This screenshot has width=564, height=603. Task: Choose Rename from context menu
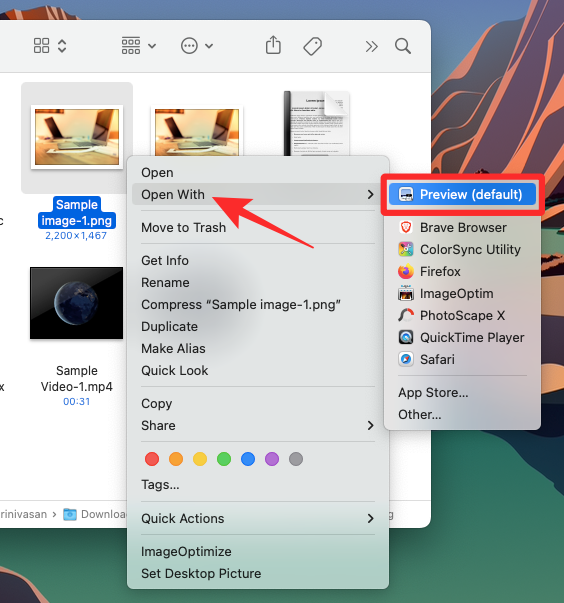point(165,282)
